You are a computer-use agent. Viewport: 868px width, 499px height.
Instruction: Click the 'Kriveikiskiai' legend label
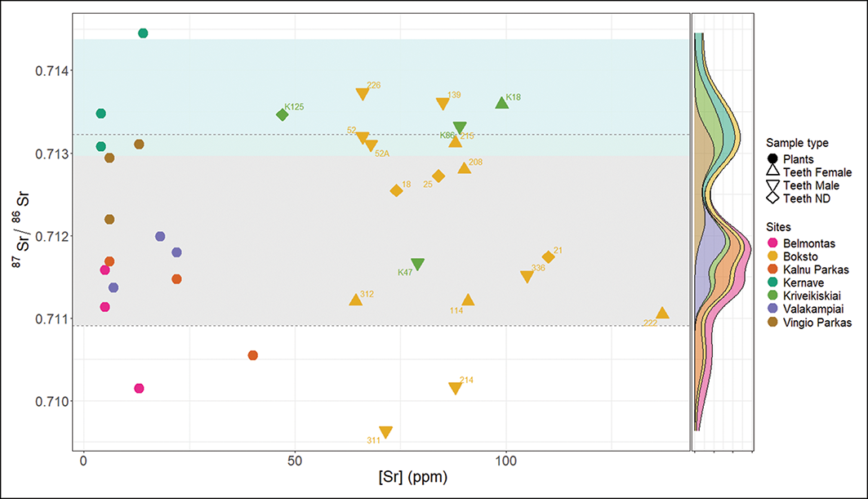[812, 296]
